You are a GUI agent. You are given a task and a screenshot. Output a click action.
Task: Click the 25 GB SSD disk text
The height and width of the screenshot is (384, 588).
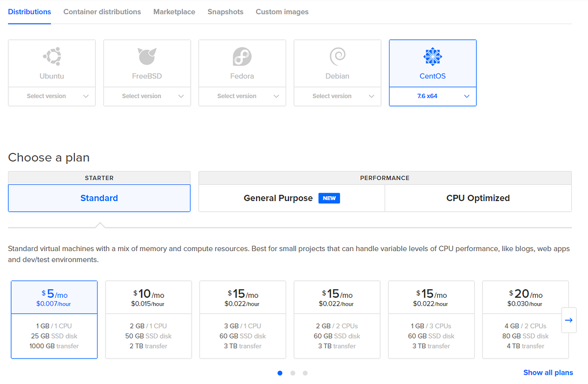(54, 336)
